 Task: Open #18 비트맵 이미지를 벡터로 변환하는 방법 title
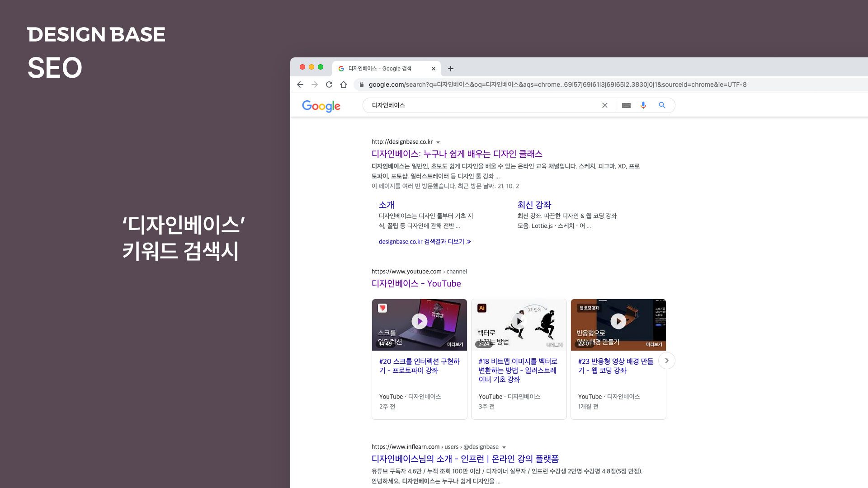coord(518,370)
